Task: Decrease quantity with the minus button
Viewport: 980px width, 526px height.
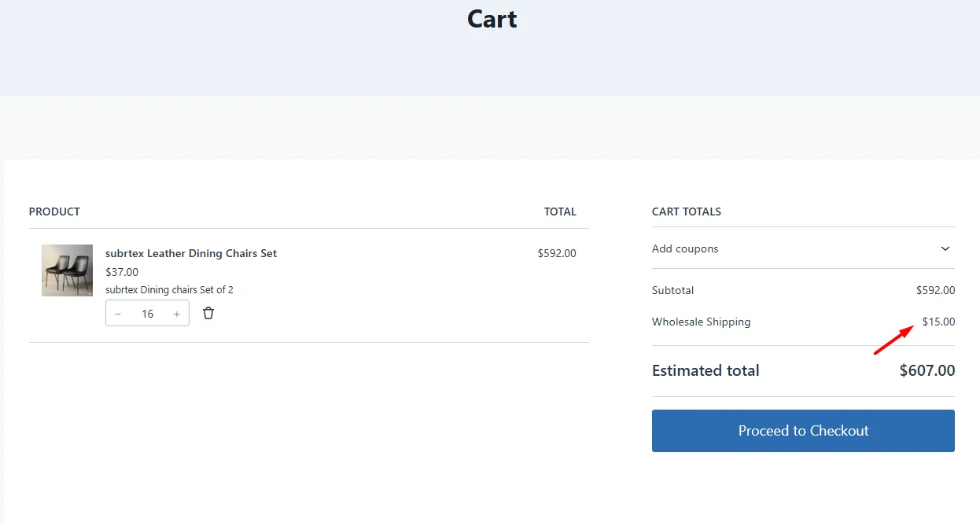Action: coord(118,314)
